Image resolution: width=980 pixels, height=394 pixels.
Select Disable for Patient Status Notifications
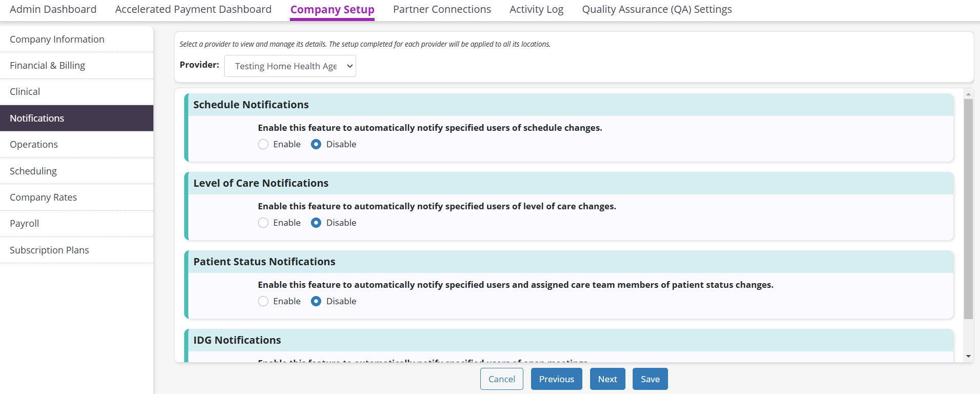coord(316,301)
